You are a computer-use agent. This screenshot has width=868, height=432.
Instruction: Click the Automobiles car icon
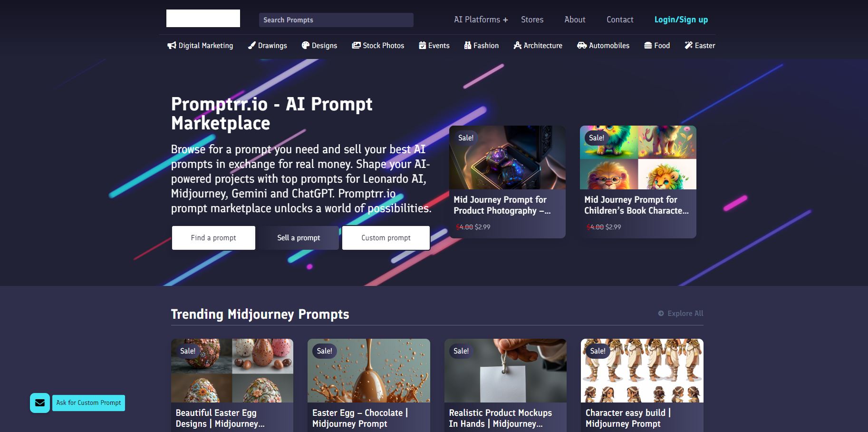coord(582,46)
